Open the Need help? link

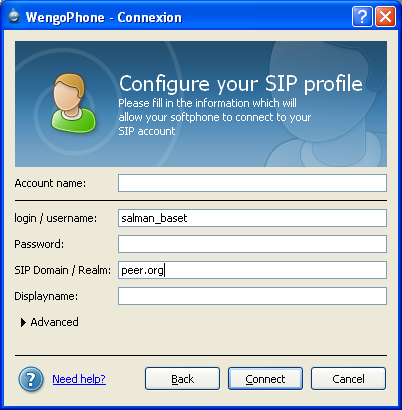(79, 379)
